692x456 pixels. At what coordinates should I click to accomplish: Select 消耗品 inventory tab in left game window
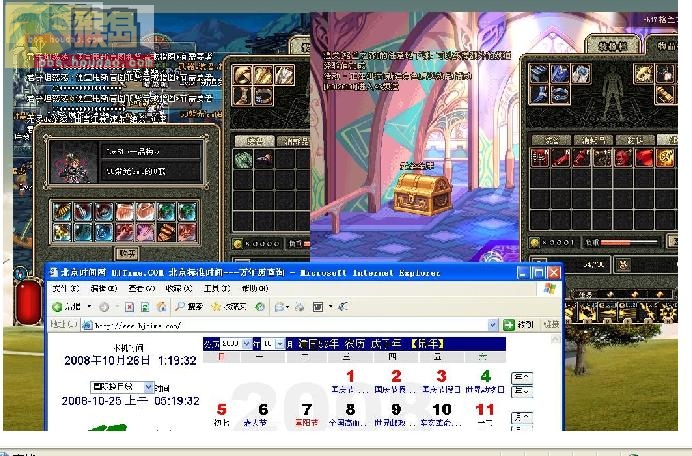tap(295, 141)
